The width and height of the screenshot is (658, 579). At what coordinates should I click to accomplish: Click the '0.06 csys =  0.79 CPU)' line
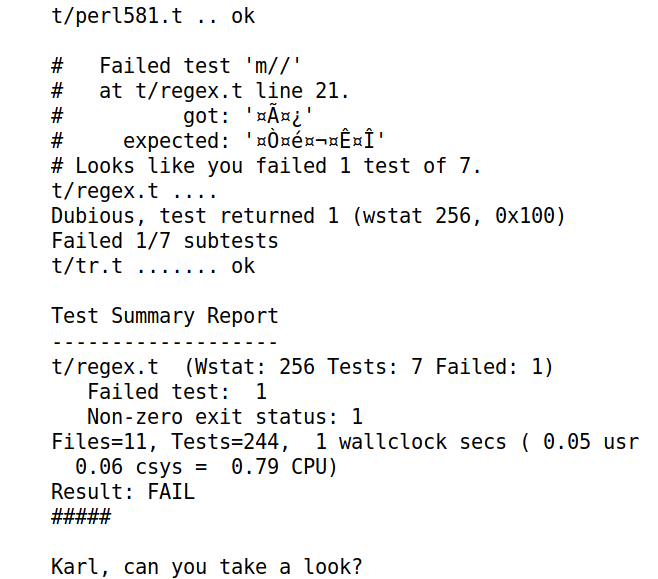pyautogui.click(x=207, y=467)
